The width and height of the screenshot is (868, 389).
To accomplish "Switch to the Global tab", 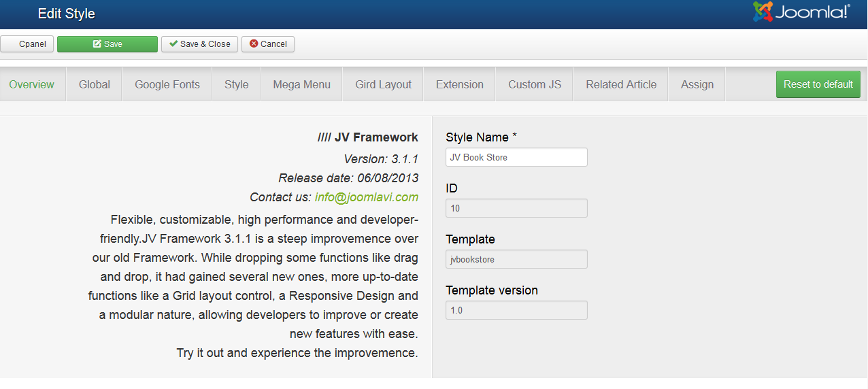I will [95, 84].
